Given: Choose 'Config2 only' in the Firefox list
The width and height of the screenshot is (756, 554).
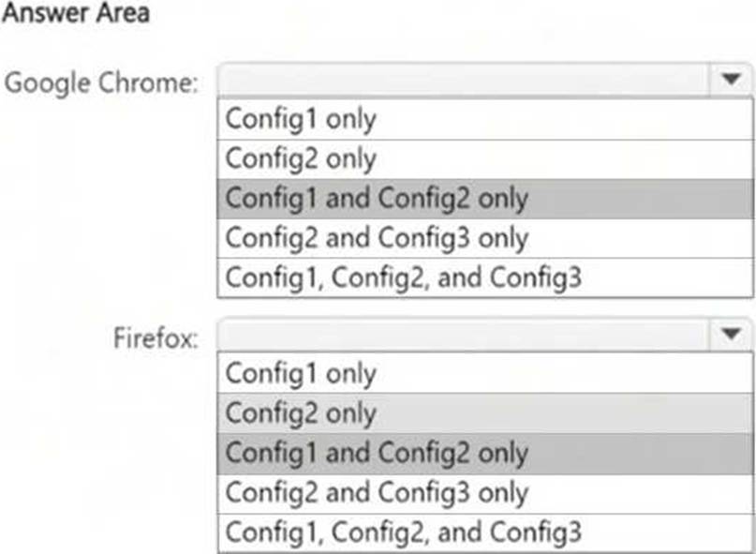Looking at the screenshot, I should click(x=300, y=413).
